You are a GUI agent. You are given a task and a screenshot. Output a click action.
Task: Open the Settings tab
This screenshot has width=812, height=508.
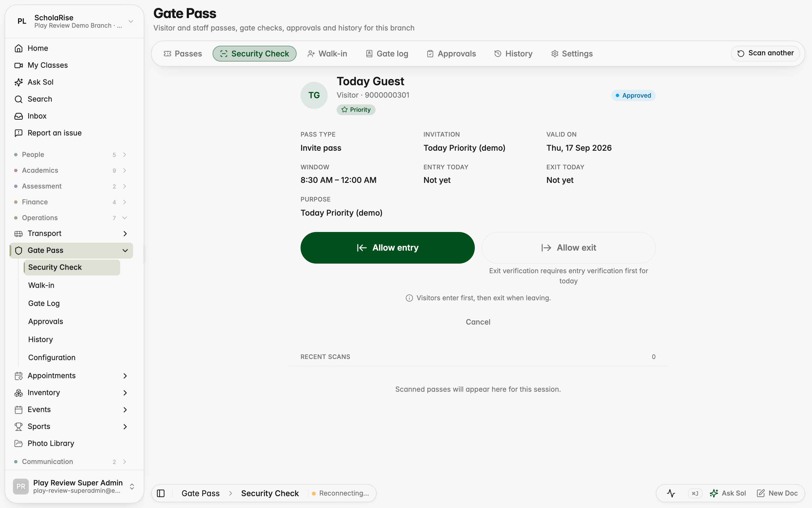pyautogui.click(x=572, y=54)
